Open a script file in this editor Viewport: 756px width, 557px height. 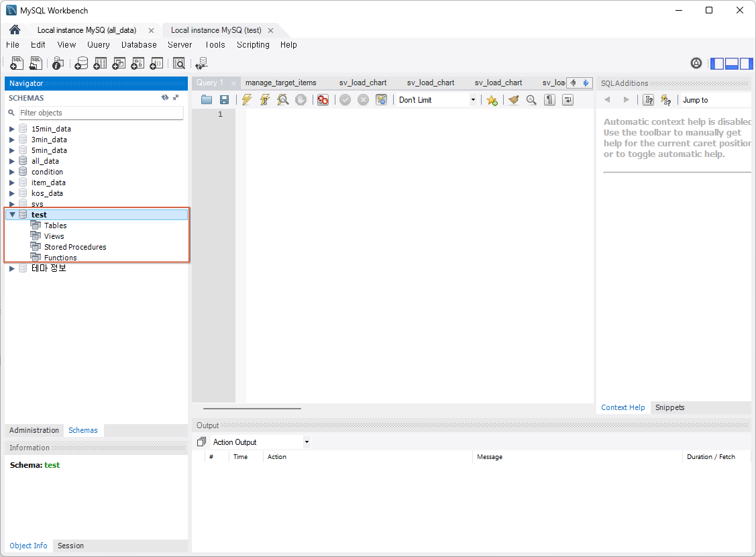click(x=207, y=100)
